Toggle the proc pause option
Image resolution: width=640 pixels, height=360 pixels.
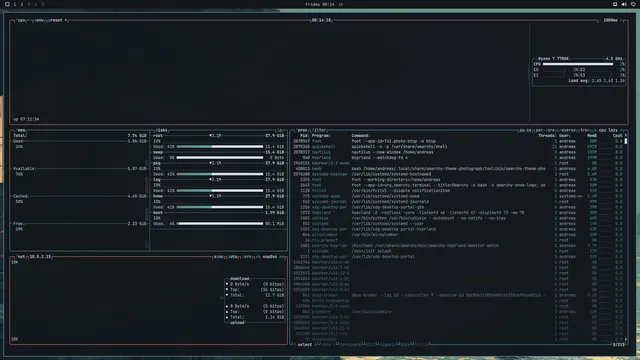525,130
